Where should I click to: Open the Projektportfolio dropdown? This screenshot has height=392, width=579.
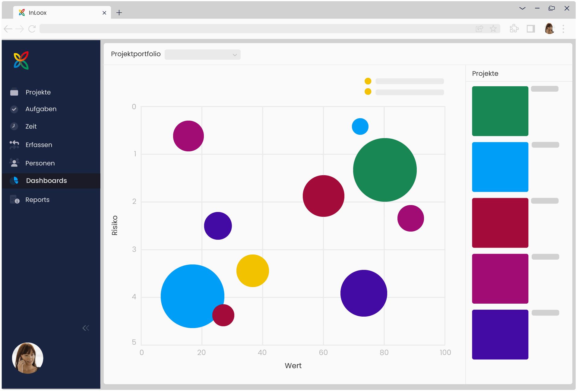[x=203, y=55]
